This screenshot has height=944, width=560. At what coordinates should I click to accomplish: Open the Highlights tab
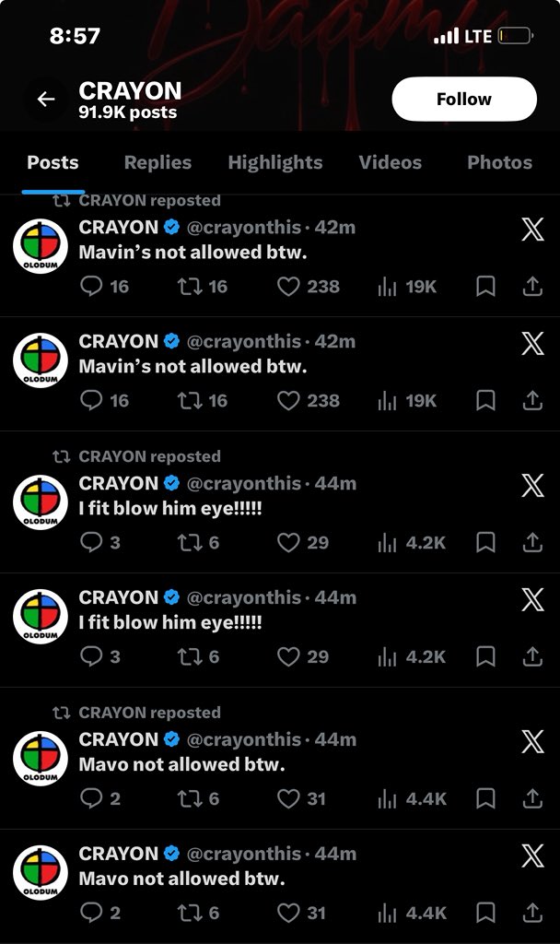(274, 162)
